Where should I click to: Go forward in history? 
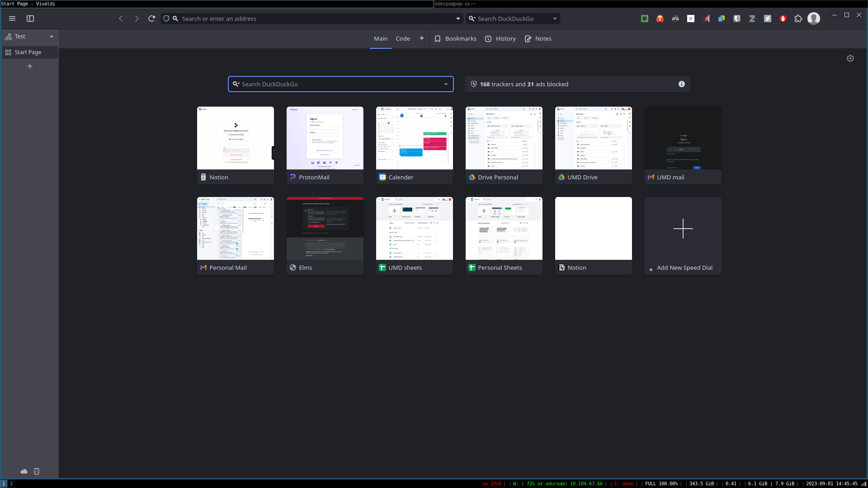(137, 19)
